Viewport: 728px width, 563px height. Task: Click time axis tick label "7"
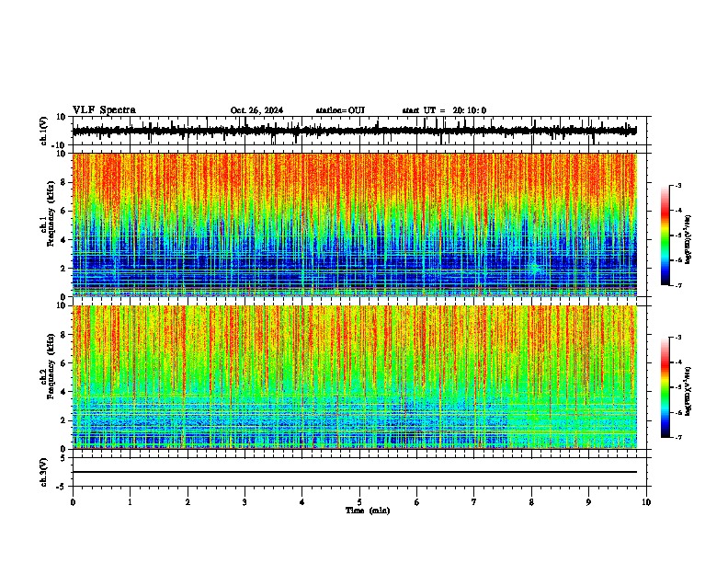tap(474, 502)
